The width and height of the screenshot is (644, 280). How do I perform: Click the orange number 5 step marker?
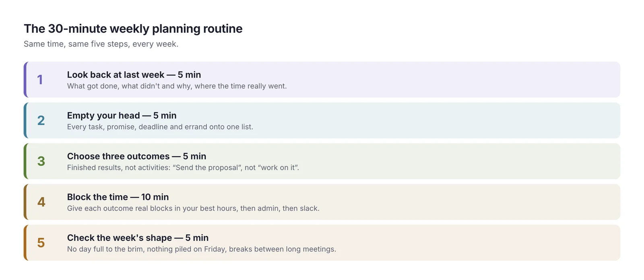pyautogui.click(x=41, y=243)
